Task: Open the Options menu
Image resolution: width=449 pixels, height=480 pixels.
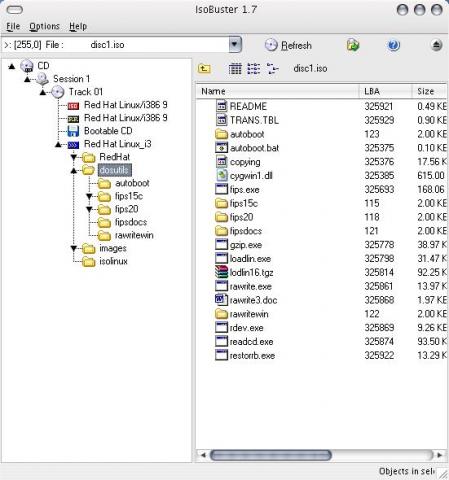Action: (44, 26)
